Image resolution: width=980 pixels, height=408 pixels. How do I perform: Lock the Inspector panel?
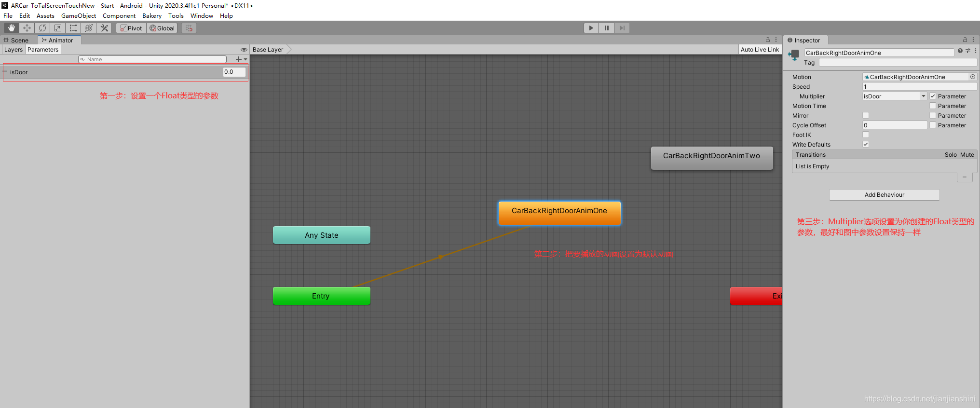[965, 40]
